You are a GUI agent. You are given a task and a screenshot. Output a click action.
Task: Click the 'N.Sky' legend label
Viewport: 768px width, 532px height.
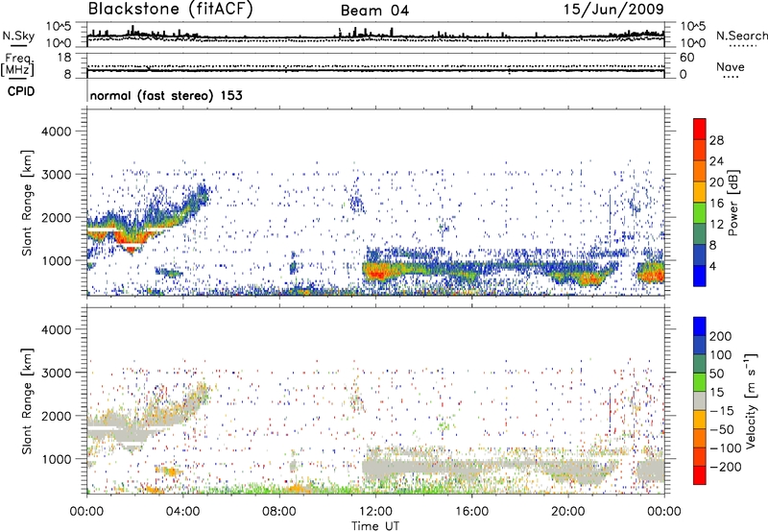pyautogui.click(x=18, y=36)
